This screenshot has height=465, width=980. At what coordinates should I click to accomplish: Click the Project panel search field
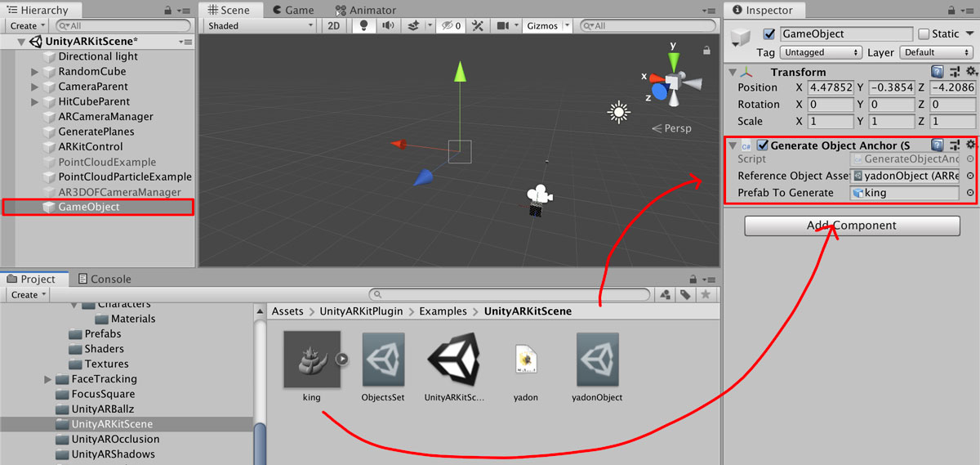point(511,294)
